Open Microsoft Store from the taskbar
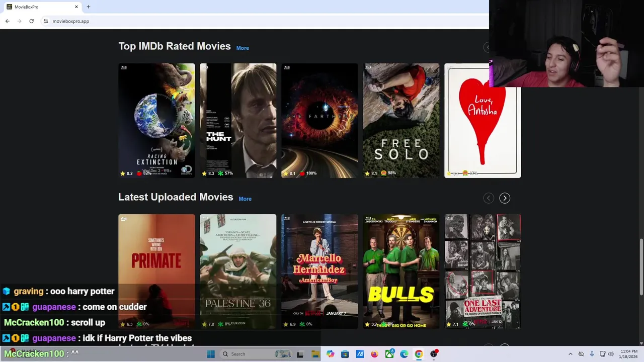644x362 pixels. point(345,354)
